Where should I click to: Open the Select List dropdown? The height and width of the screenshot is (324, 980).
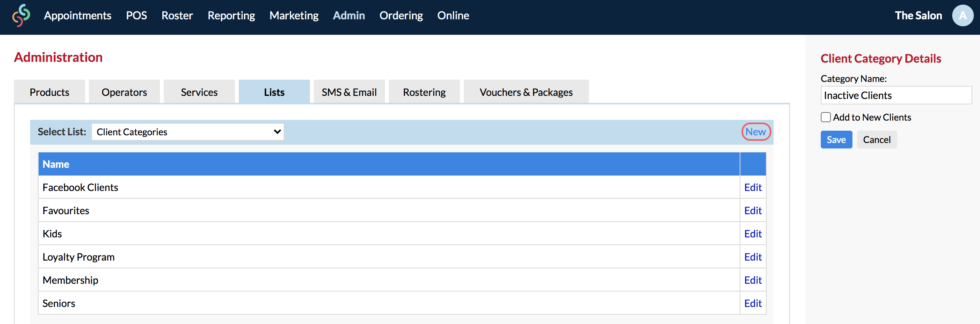pyautogui.click(x=188, y=132)
